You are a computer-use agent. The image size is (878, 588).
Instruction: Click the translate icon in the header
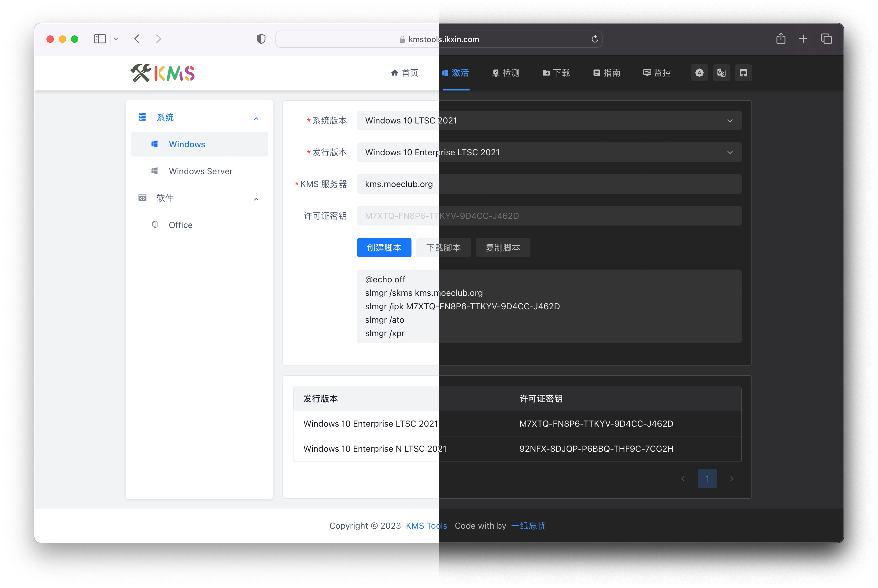[721, 73]
